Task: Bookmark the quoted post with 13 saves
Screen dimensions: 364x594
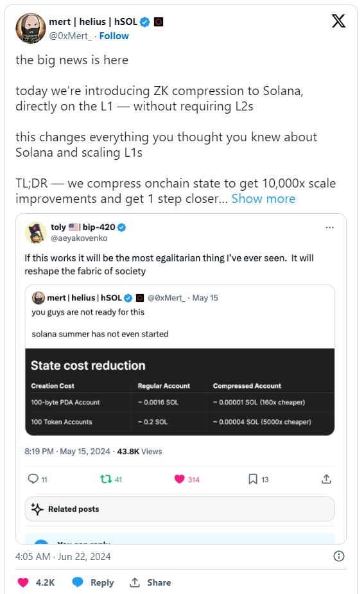Action: [x=253, y=479]
